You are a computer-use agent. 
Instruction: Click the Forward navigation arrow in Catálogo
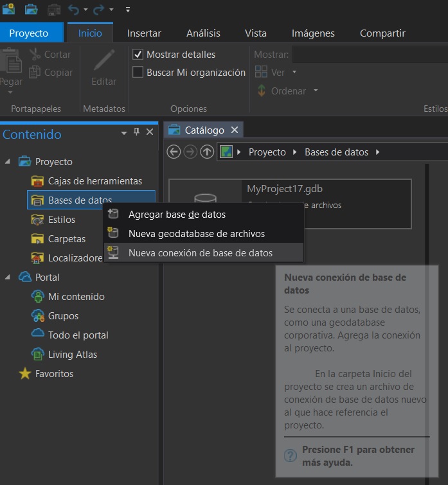[x=190, y=152]
